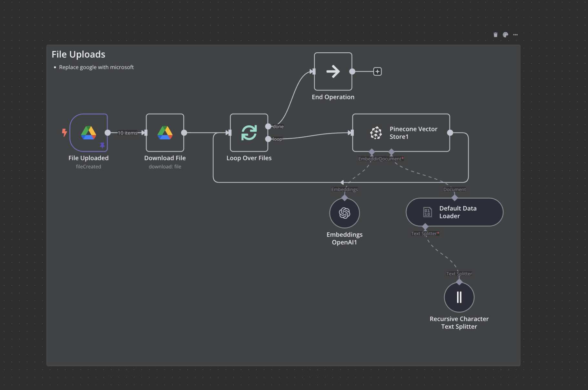Click the loop output connector dot
This screenshot has width=588, height=390.
(x=268, y=139)
